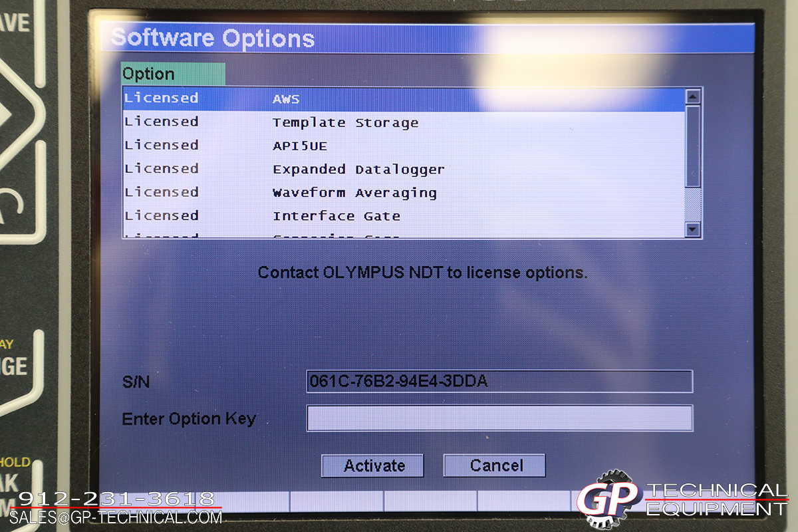This screenshot has height=532, width=798.
Task: Click the S/N serial number field
Action: point(499,382)
